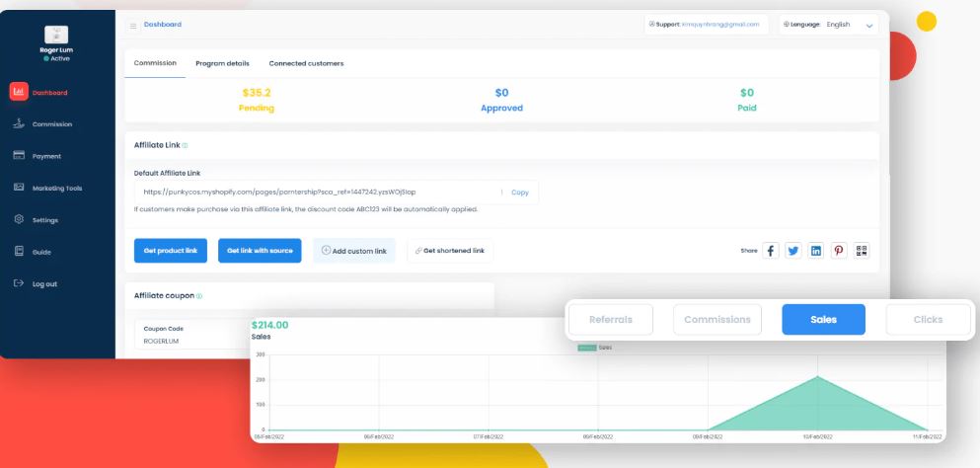Click Add custom link button
Image resolution: width=980 pixels, height=468 pixels.
pos(354,250)
